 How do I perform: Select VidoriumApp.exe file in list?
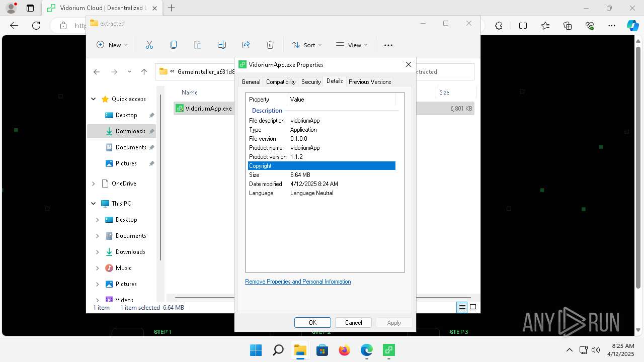point(203,109)
